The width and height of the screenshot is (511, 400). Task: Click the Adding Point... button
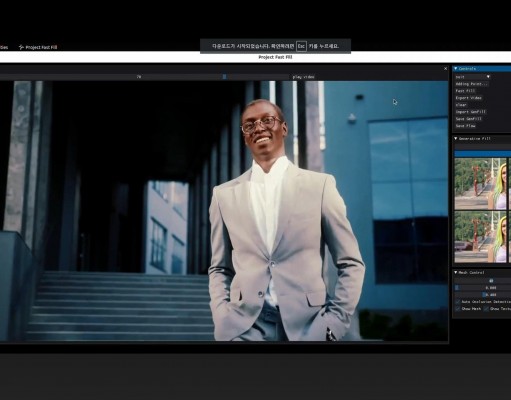471,84
